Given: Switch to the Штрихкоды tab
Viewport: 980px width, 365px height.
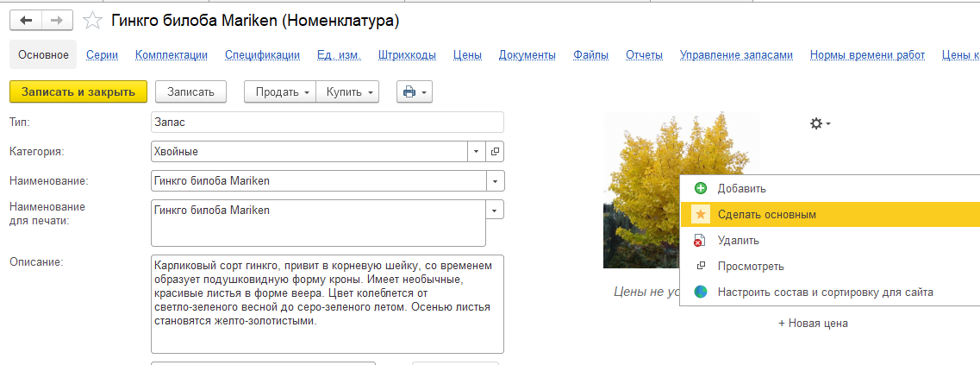Looking at the screenshot, I should [406, 55].
